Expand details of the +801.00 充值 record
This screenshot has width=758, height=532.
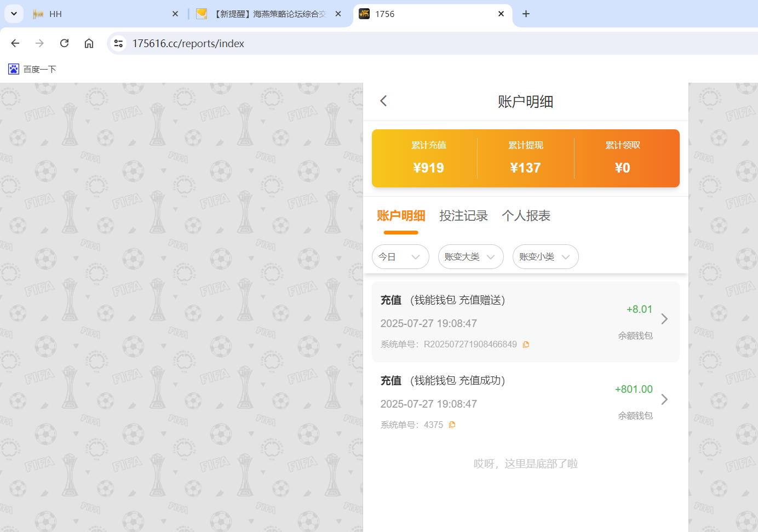pos(664,399)
